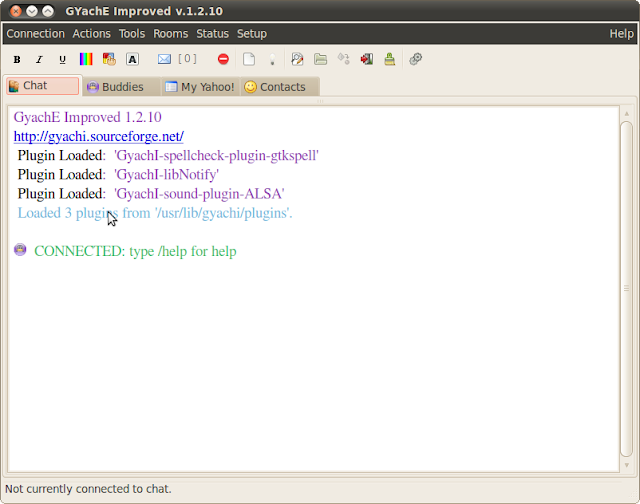Open preferences via the gear icon
The height and width of the screenshot is (504, 640).
tap(416, 59)
